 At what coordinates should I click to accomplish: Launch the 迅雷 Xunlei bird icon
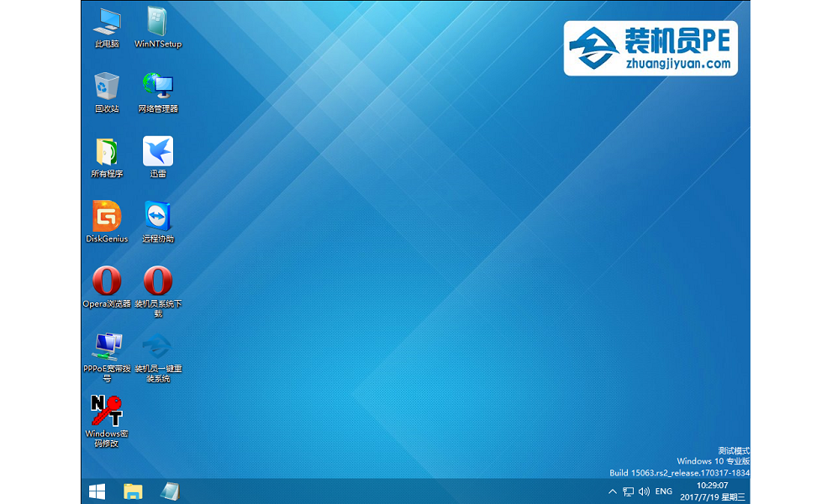(x=158, y=152)
